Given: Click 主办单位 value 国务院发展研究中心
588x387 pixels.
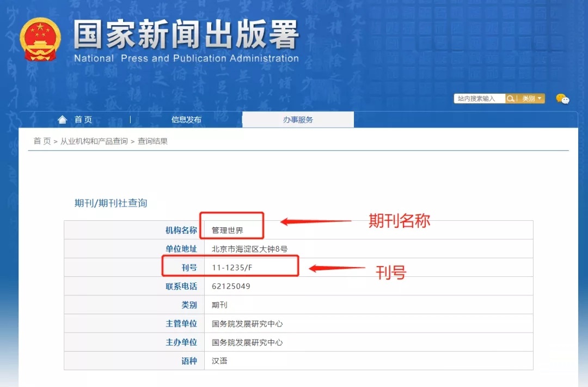Looking at the screenshot, I should [247, 342].
